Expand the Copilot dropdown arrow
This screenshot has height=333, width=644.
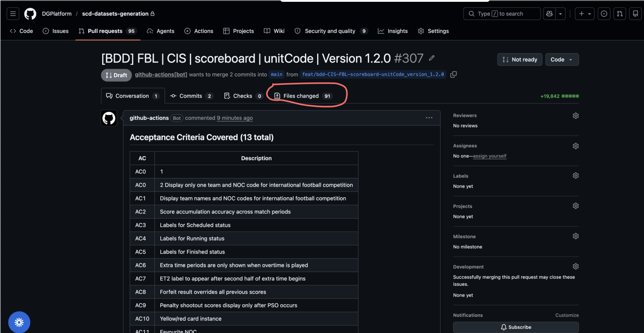pyautogui.click(x=560, y=14)
